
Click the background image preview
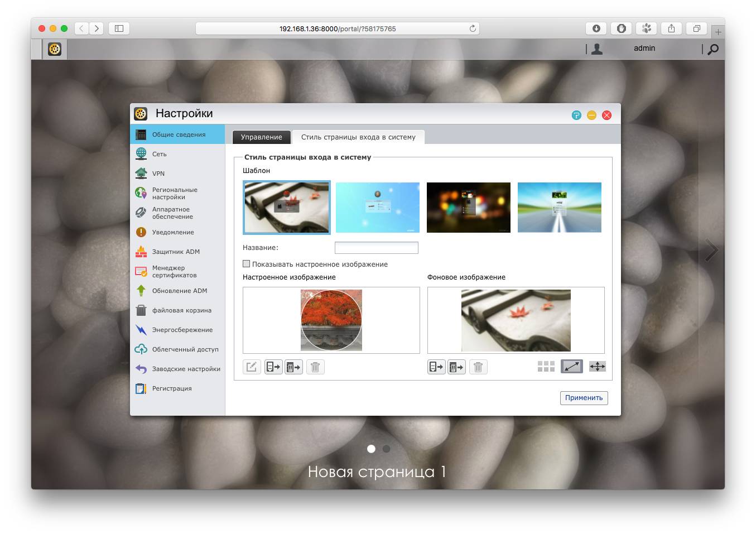tap(516, 320)
